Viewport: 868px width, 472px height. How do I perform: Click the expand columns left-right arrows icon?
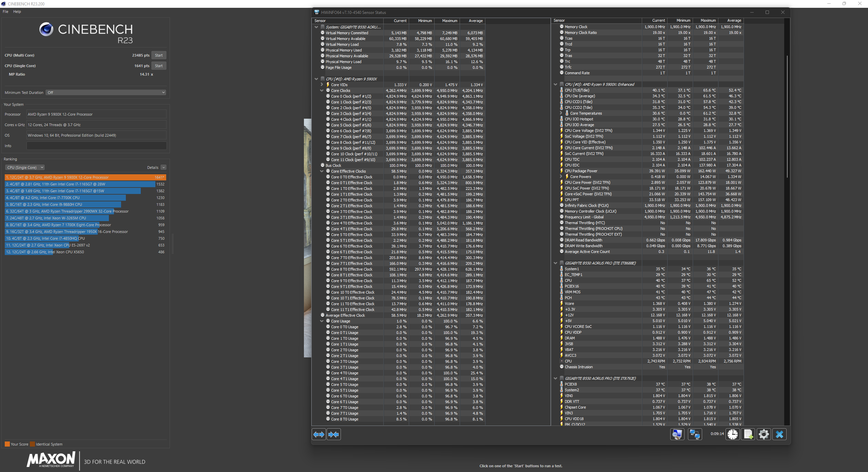[x=319, y=434]
